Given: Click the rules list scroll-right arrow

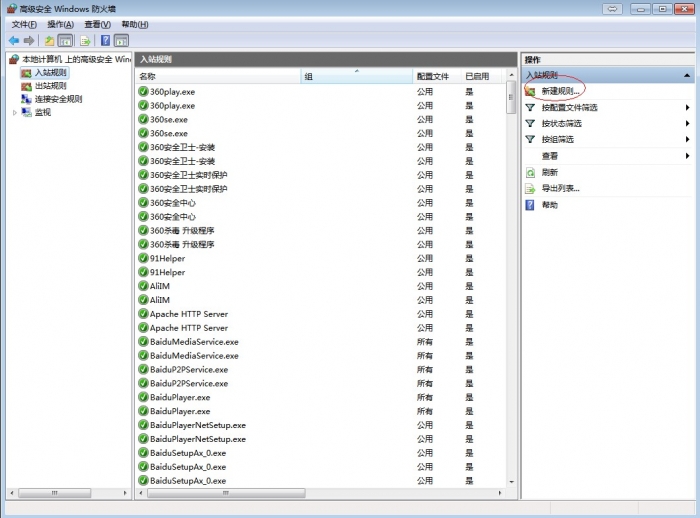Looking at the screenshot, I should 500,493.
